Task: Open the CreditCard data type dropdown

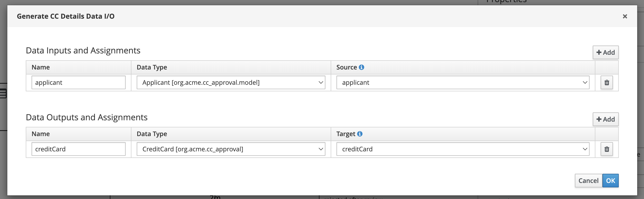Action: [x=231, y=149]
